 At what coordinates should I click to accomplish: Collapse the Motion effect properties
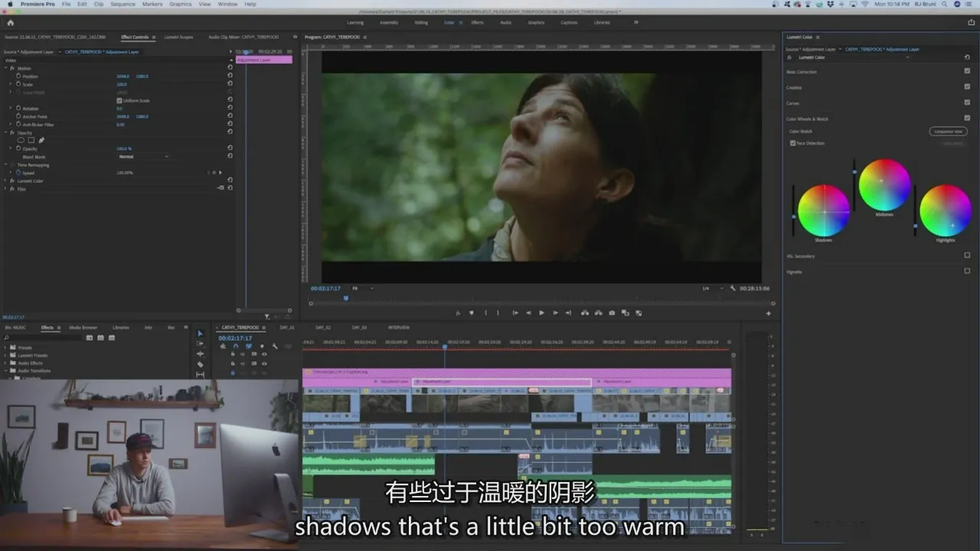pos(6,68)
